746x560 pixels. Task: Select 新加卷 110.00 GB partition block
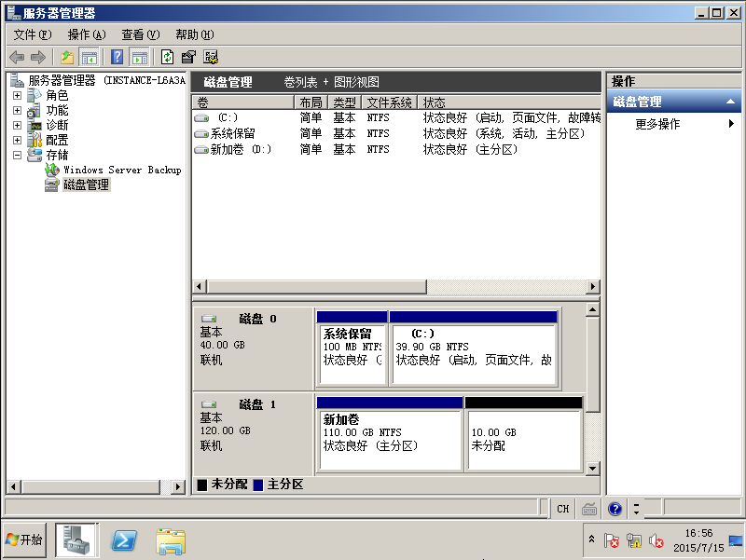click(x=390, y=433)
